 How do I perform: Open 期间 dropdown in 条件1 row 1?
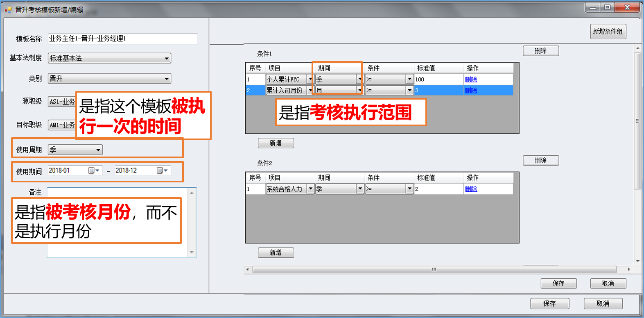point(359,79)
